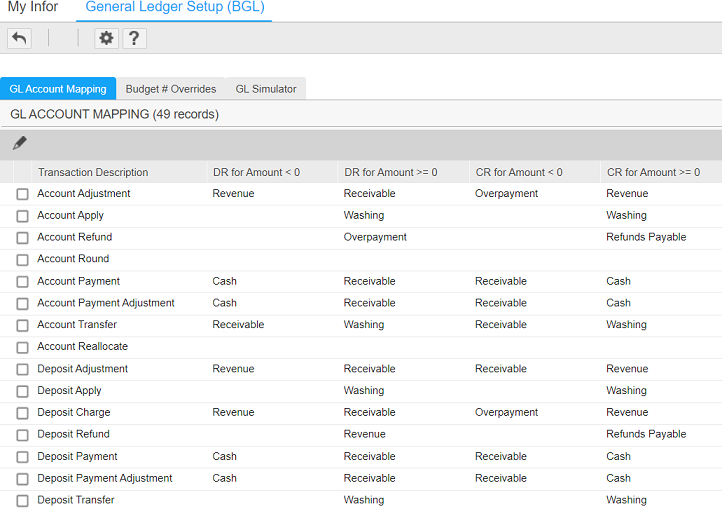
Task: Sort by Transaction Description column header
Action: point(93,172)
